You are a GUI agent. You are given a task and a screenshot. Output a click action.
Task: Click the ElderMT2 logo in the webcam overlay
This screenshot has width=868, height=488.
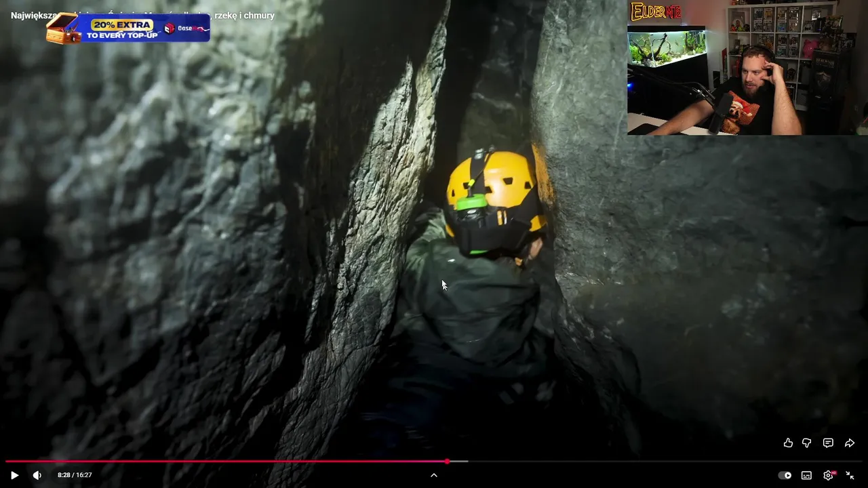[656, 12]
